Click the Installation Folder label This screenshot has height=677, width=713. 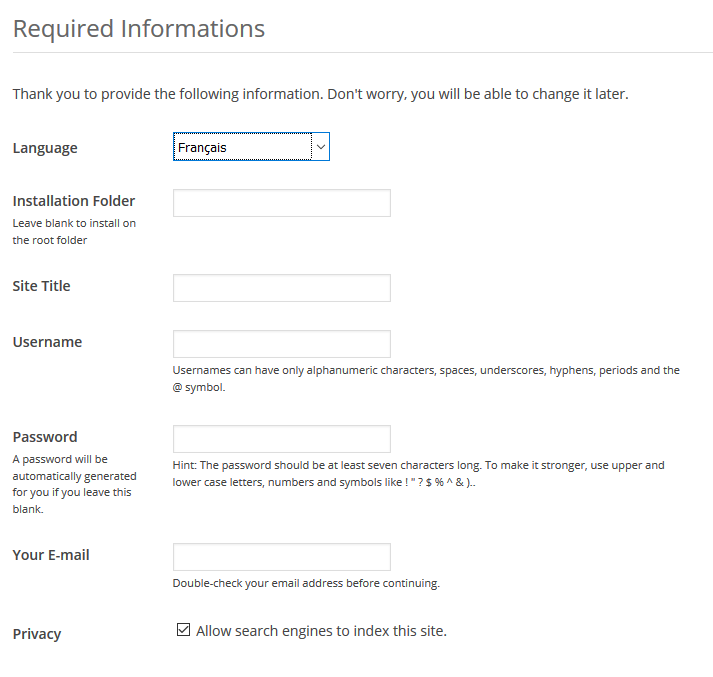[x=74, y=201]
